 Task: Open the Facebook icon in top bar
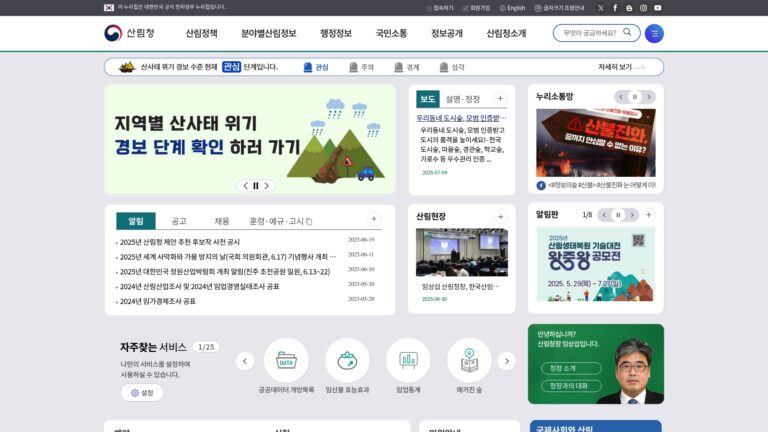click(x=615, y=8)
